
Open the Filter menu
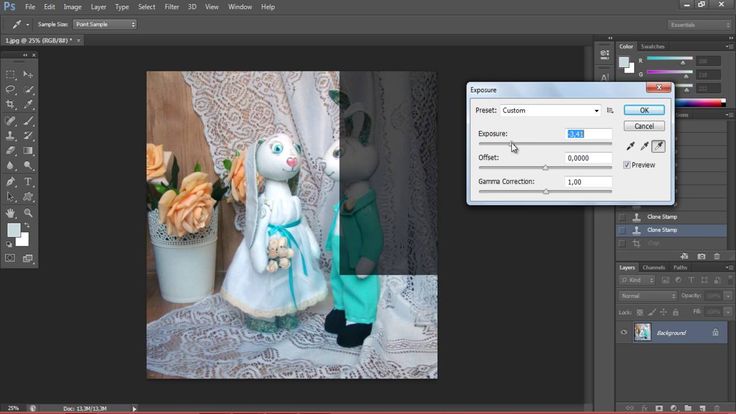point(171,7)
